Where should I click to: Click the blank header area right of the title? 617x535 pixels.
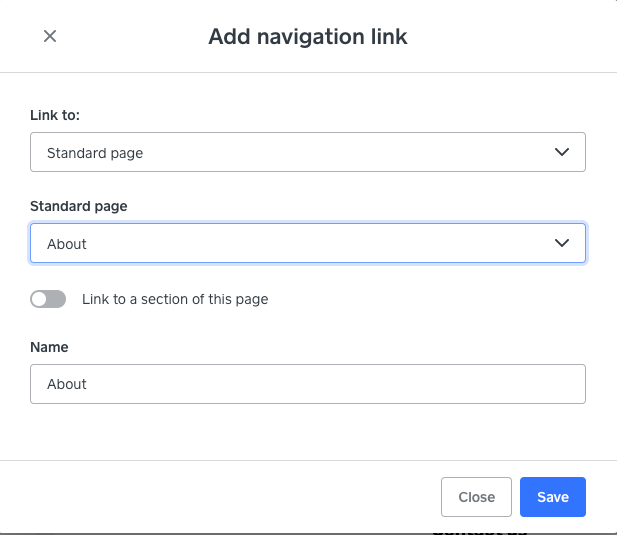click(510, 37)
